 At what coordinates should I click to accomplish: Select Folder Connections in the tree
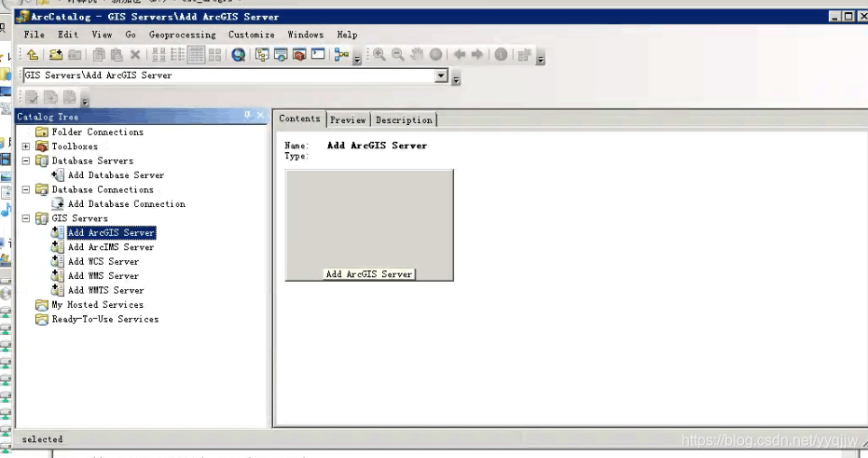(x=97, y=132)
